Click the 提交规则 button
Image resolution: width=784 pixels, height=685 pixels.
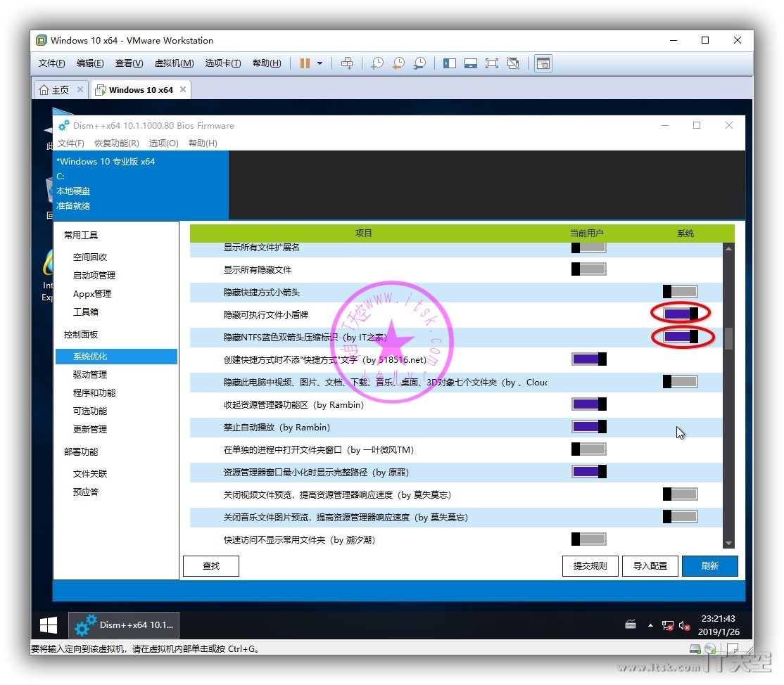(590, 566)
